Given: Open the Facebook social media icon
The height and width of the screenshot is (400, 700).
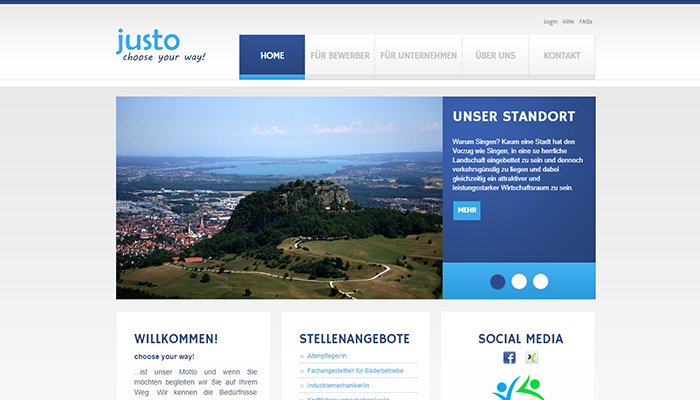Looking at the screenshot, I should point(509,358).
